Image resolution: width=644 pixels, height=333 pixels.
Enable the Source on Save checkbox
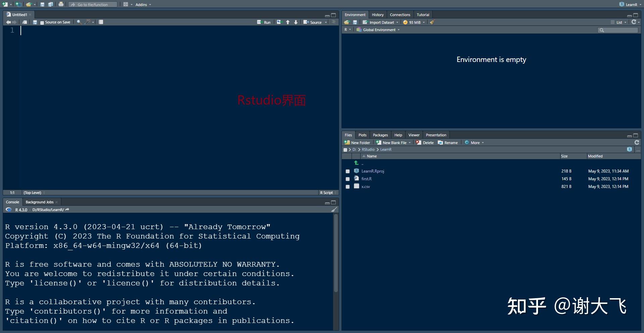tap(42, 22)
